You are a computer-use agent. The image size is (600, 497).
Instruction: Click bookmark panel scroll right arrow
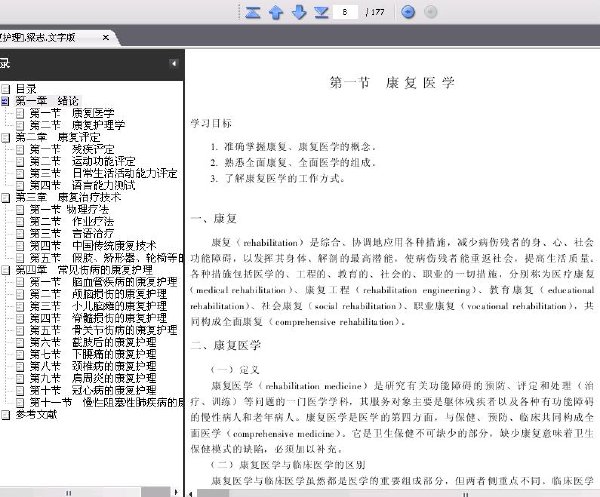click(176, 492)
